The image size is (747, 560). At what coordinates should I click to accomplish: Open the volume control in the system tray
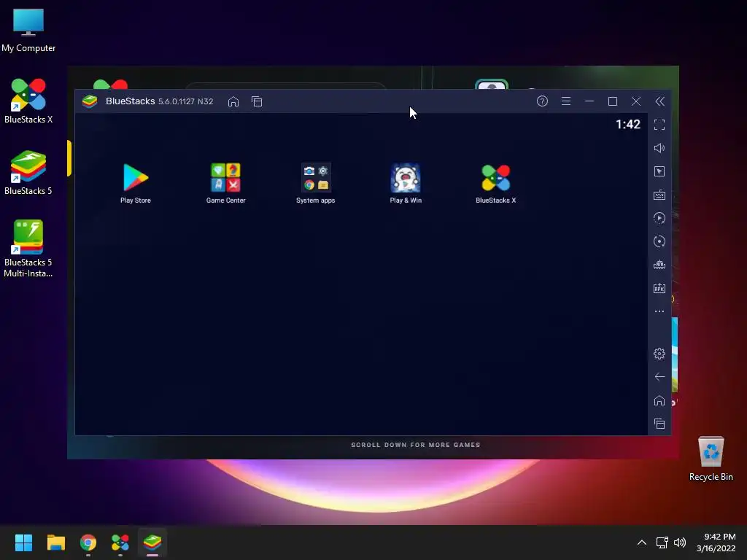coord(680,542)
